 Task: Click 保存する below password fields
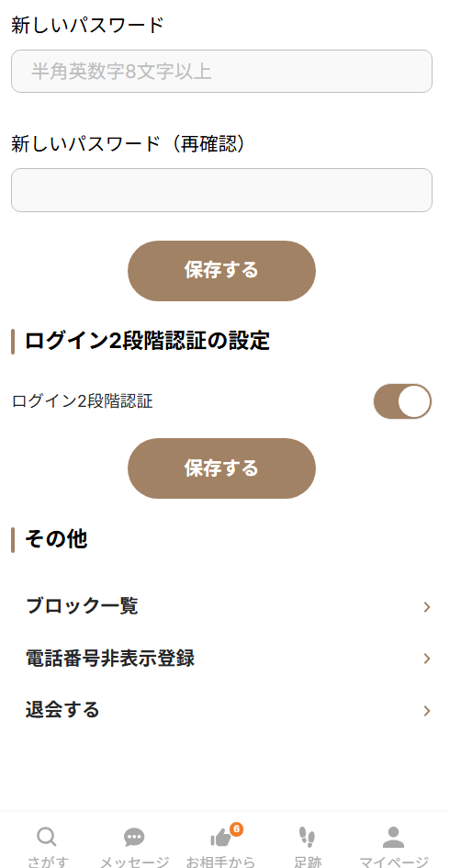[221, 271]
